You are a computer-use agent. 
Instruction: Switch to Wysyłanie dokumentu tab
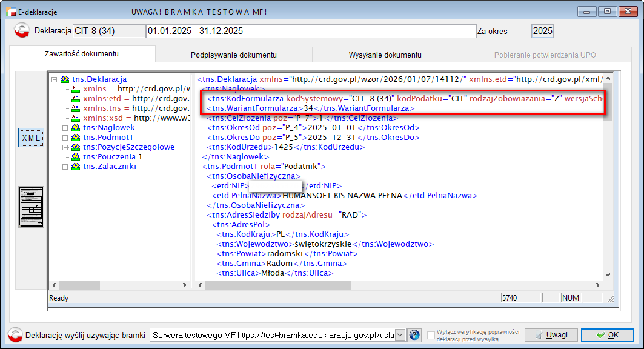pyautogui.click(x=385, y=55)
